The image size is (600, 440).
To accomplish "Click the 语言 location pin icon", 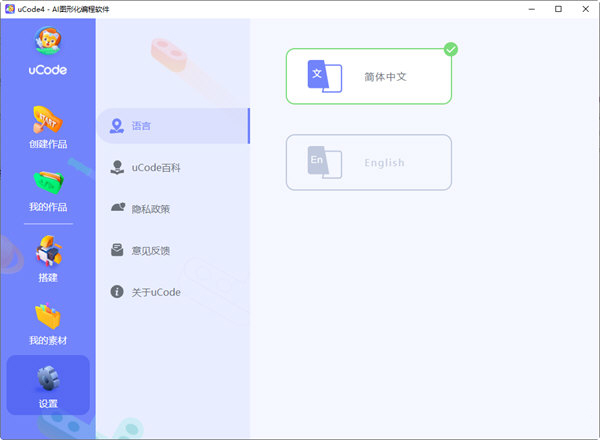I will (x=117, y=126).
